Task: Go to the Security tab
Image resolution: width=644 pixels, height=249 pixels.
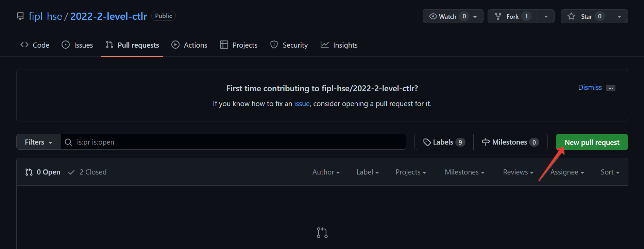Action: tap(289, 45)
